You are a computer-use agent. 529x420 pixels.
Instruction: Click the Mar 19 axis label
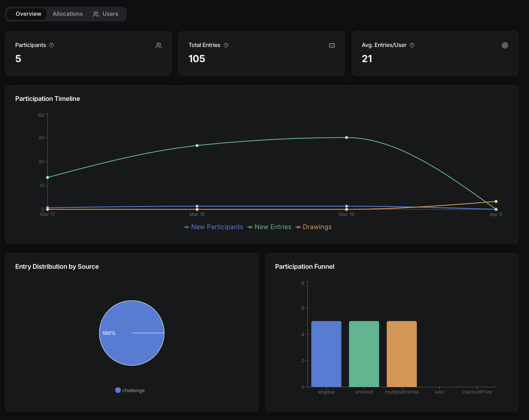[x=347, y=215]
